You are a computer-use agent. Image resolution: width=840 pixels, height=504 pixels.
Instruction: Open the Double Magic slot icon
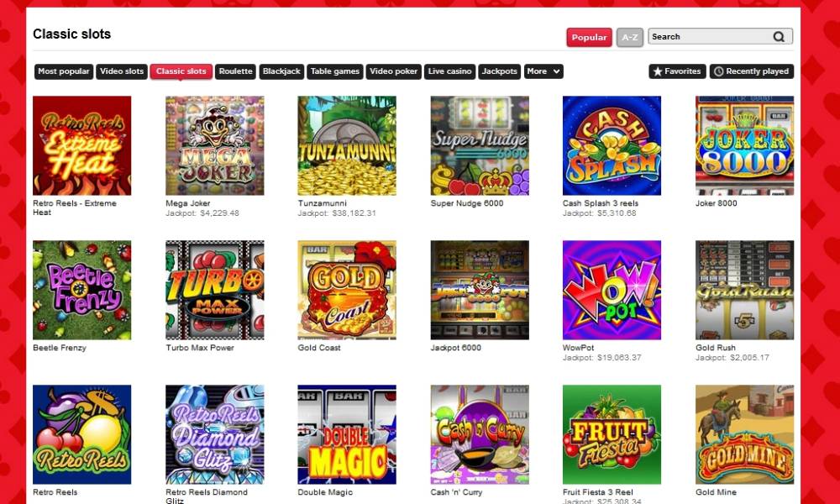(x=347, y=434)
